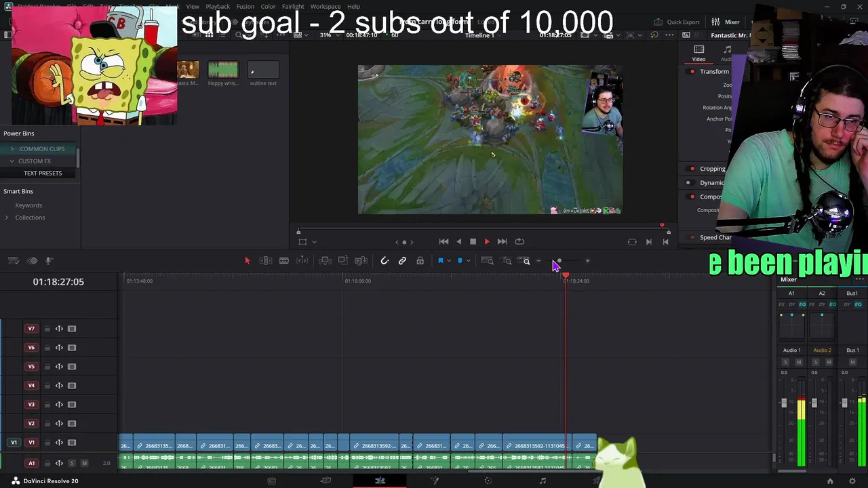868x488 pixels.
Task: Click the Overwrite Clip toolbar icon
Action: pyautogui.click(x=343, y=261)
